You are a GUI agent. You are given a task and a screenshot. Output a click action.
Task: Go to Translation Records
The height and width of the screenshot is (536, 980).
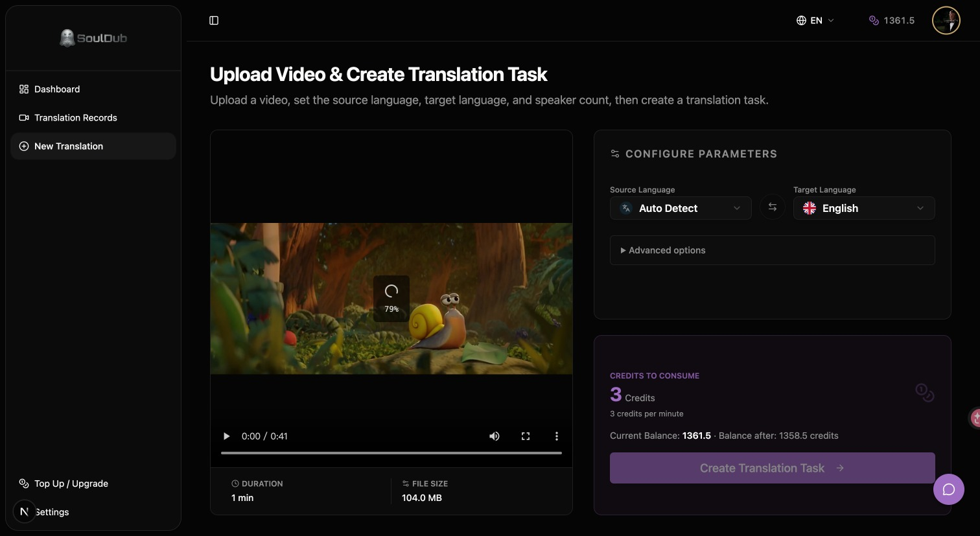[x=93, y=118]
